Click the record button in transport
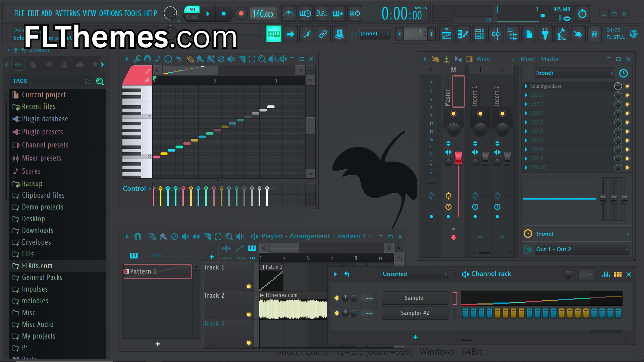 [241, 14]
